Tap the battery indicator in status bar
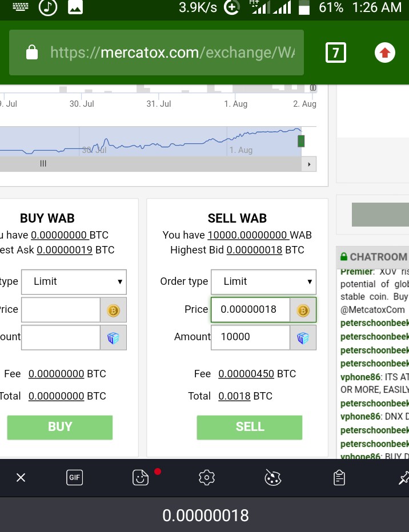Screen dimensions: 409x532 (x=304, y=7)
